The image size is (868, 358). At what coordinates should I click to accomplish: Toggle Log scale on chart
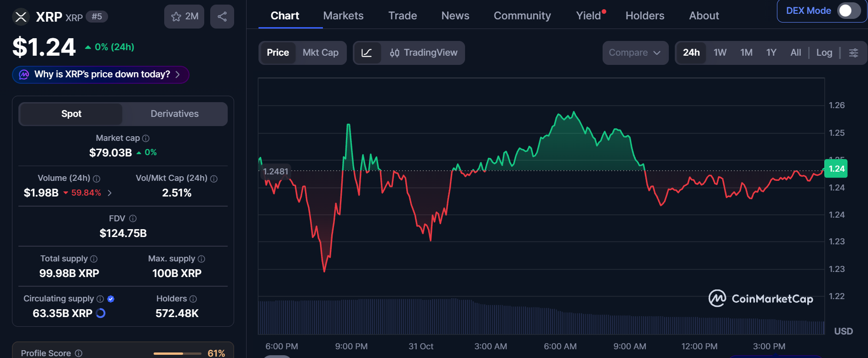pos(824,53)
